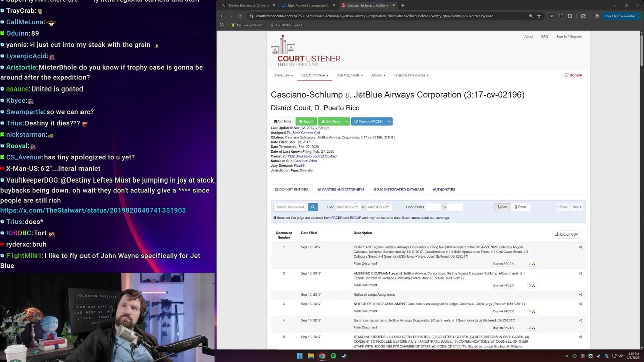644x362 pixels.
Task: Click the View on PACER button
Action: (x=368, y=121)
